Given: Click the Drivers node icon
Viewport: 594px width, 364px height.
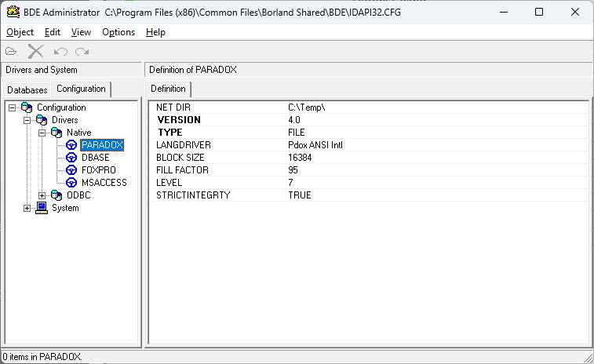Looking at the screenshot, I should pos(42,120).
